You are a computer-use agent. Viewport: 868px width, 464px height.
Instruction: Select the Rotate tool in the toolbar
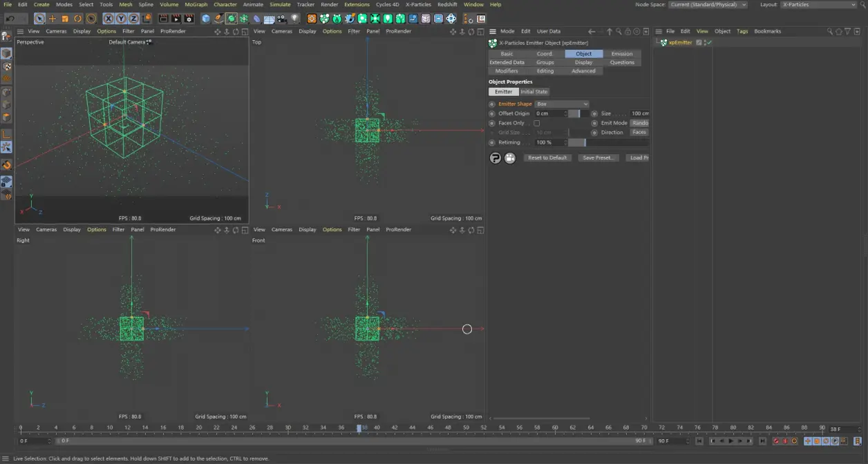point(77,19)
